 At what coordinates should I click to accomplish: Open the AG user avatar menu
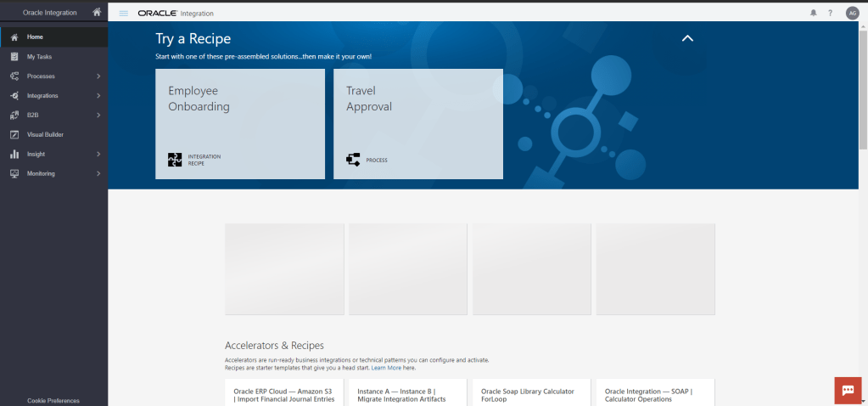click(852, 13)
